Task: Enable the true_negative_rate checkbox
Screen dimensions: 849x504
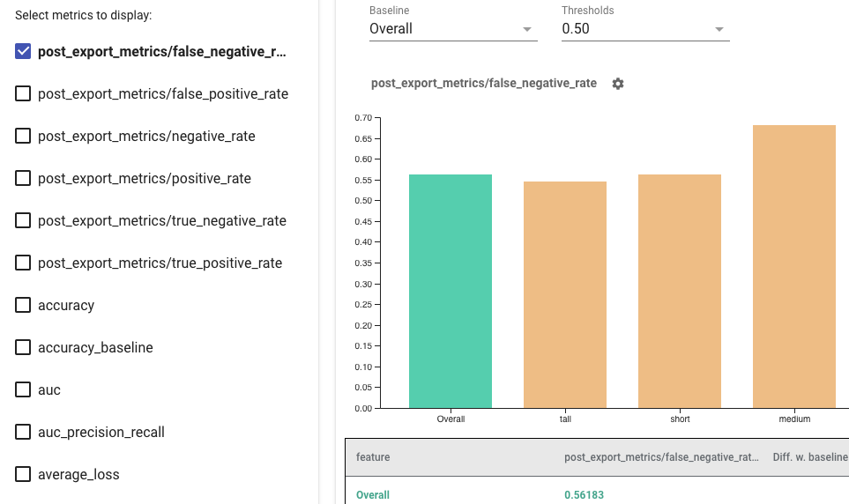Action: [x=24, y=220]
